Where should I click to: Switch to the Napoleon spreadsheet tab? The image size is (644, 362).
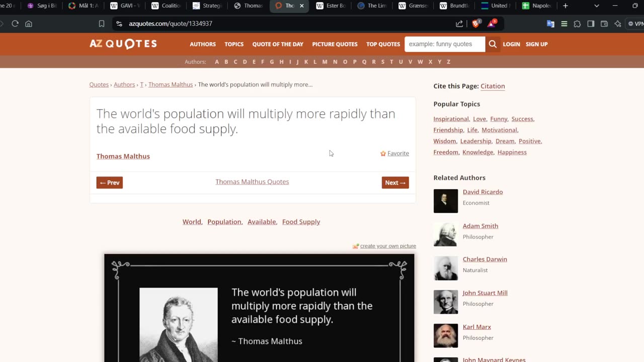point(538,6)
